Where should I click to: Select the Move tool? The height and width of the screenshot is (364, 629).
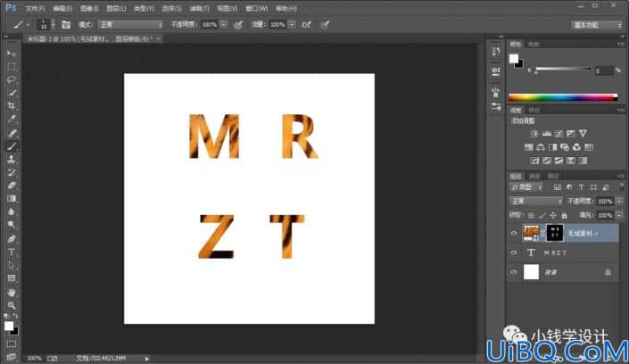(12, 54)
